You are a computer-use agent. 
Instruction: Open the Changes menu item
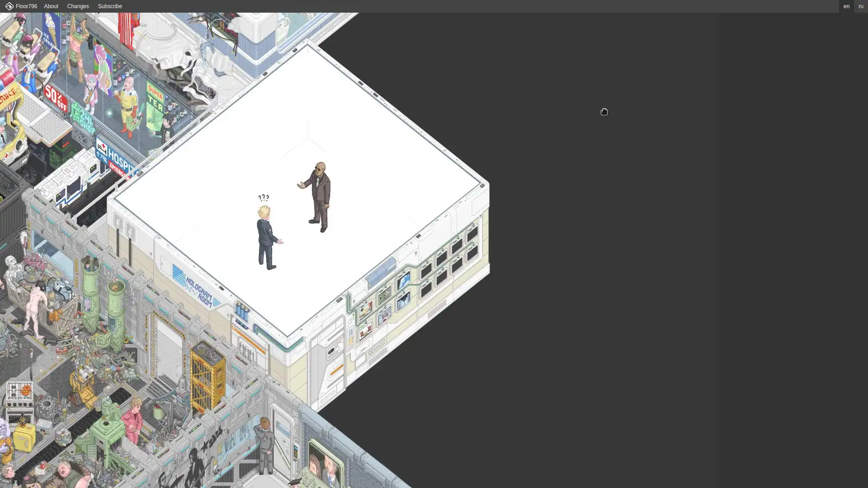click(x=78, y=6)
